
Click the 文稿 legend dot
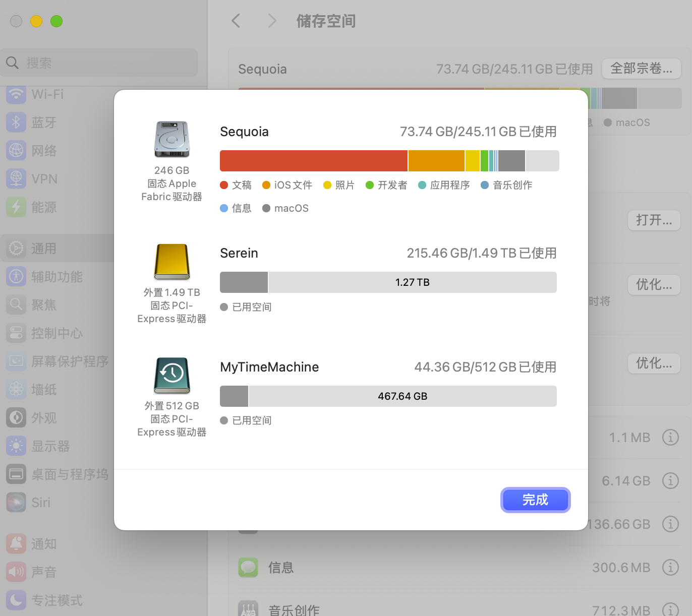224,185
